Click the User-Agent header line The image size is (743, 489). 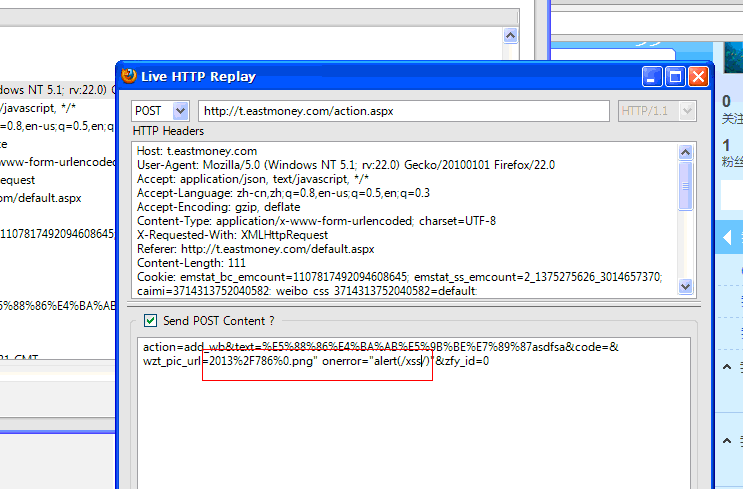point(346,165)
